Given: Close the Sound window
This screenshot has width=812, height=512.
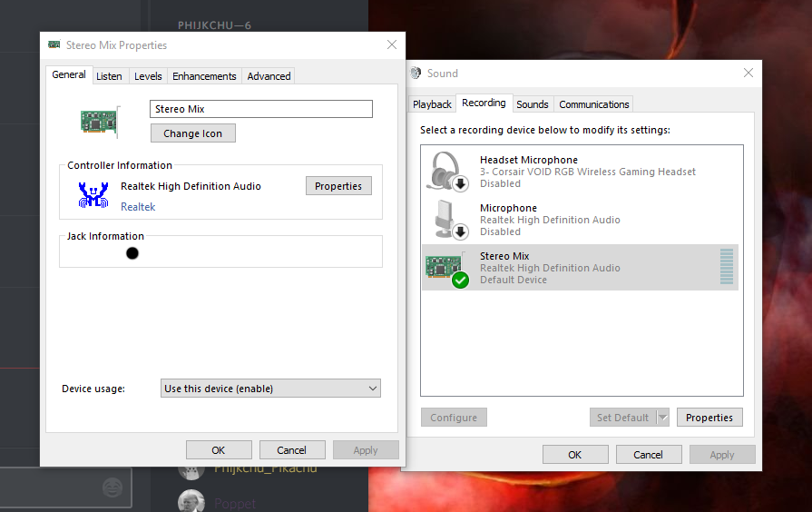Looking at the screenshot, I should tap(748, 73).
